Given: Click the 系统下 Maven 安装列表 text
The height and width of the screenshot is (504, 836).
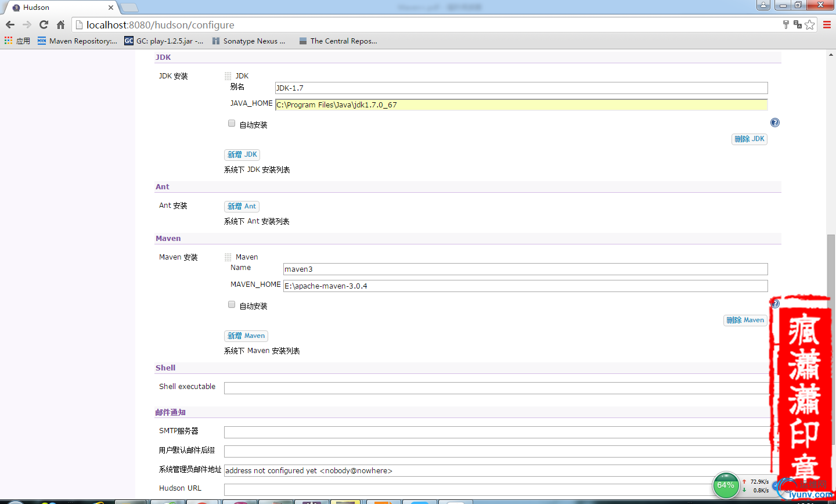Looking at the screenshot, I should pos(262,351).
